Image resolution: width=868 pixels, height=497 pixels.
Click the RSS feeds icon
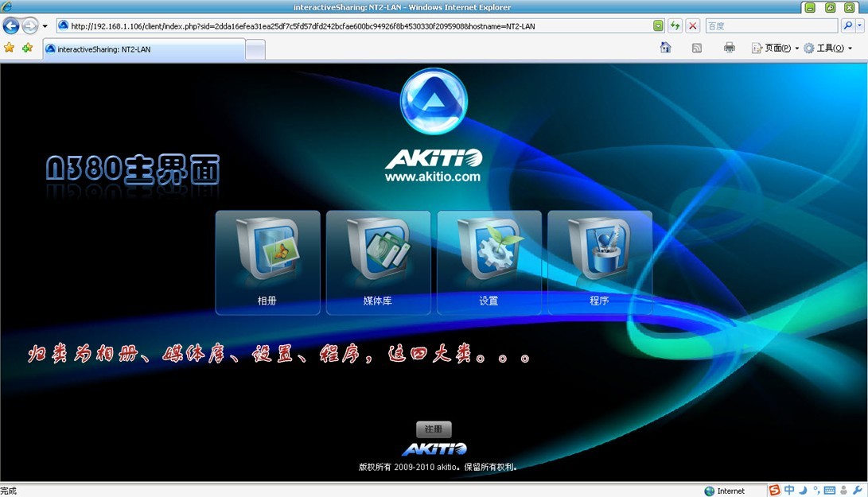pyautogui.click(x=697, y=49)
